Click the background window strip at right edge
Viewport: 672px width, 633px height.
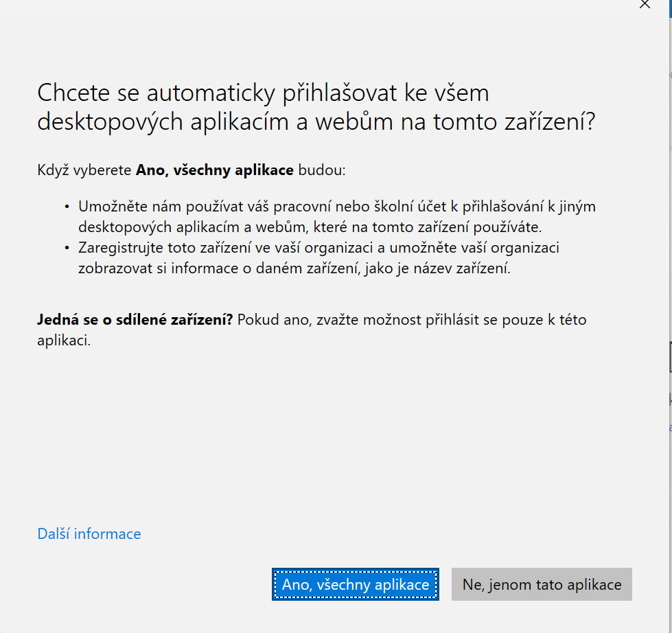(669, 275)
